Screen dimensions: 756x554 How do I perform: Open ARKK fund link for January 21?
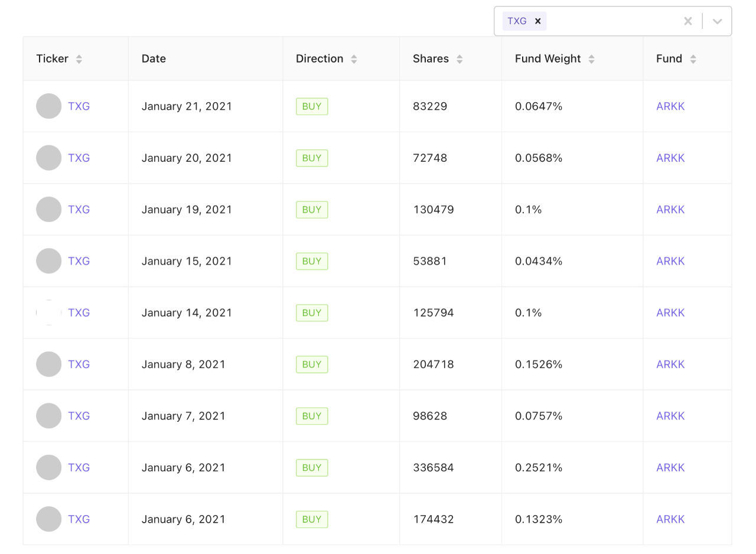coord(670,106)
